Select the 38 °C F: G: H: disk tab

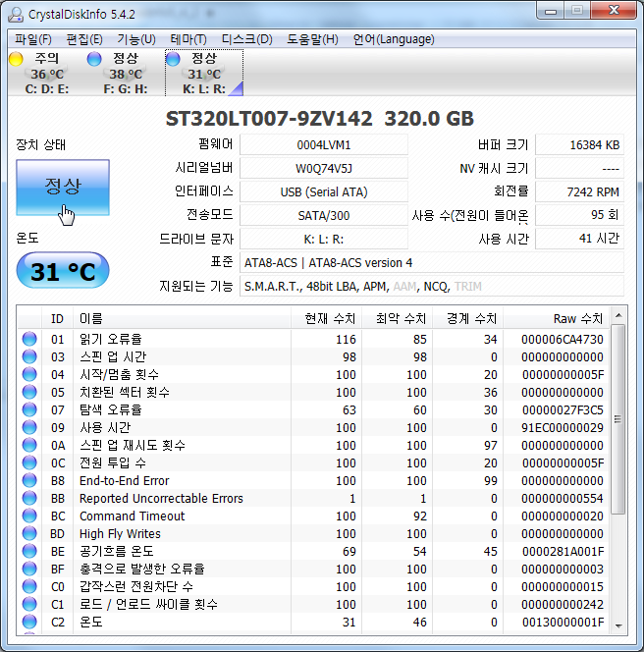tap(126, 73)
